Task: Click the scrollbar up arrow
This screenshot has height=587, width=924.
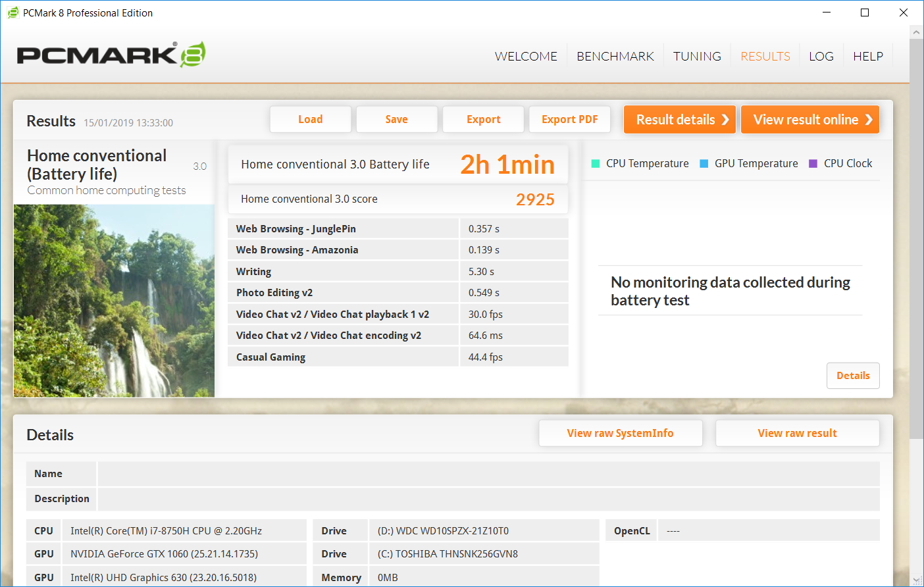Action: coord(916,32)
